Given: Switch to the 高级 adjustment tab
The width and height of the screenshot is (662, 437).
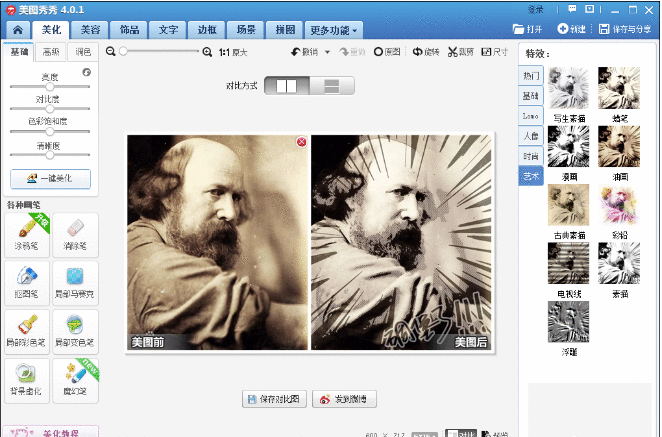Looking at the screenshot, I should click(51, 52).
